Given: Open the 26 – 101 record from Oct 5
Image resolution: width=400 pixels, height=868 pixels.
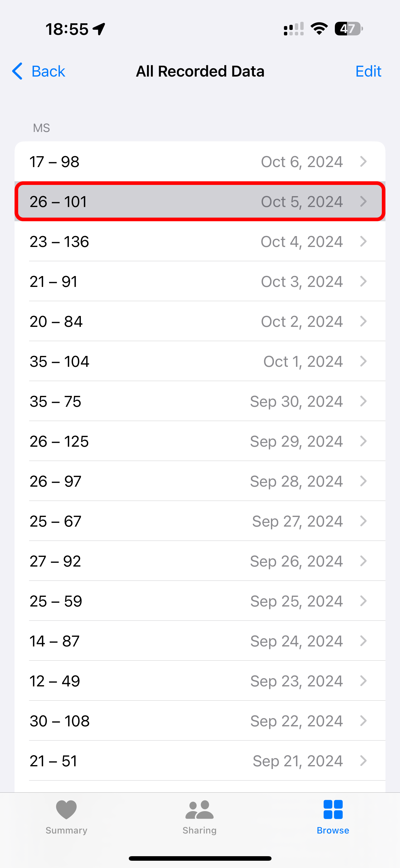Looking at the screenshot, I should pos(200,202).
